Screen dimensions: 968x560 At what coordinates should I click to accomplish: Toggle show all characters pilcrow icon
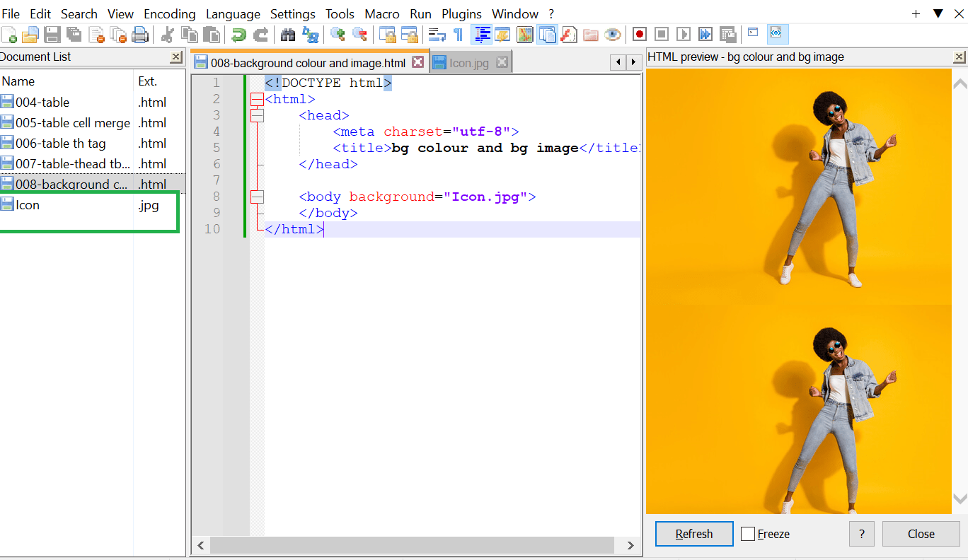coord(459,33)
